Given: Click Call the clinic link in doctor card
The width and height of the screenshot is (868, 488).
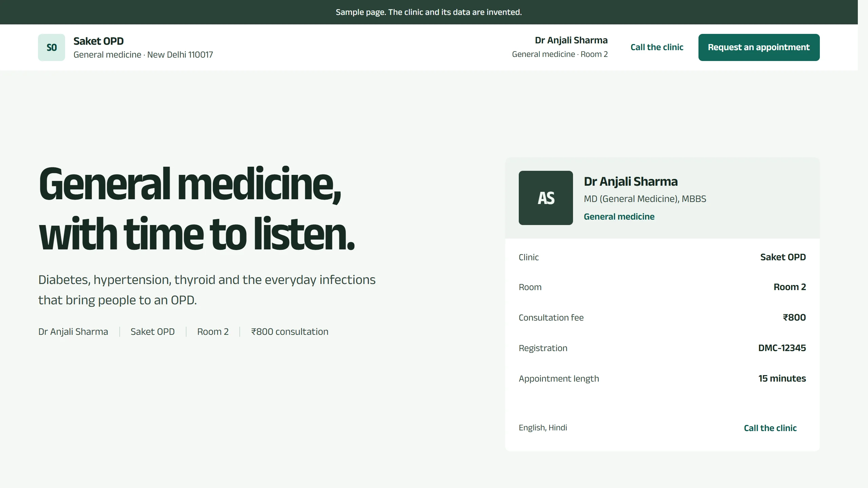Looking at the screenshot, I should 770,428.
